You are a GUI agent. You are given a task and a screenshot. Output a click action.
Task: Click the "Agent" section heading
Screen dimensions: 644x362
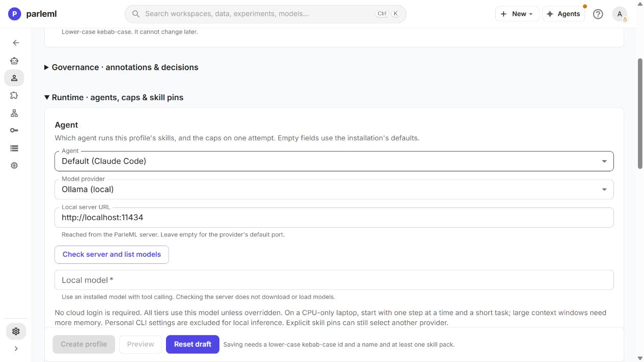click(x=67, y=125)
